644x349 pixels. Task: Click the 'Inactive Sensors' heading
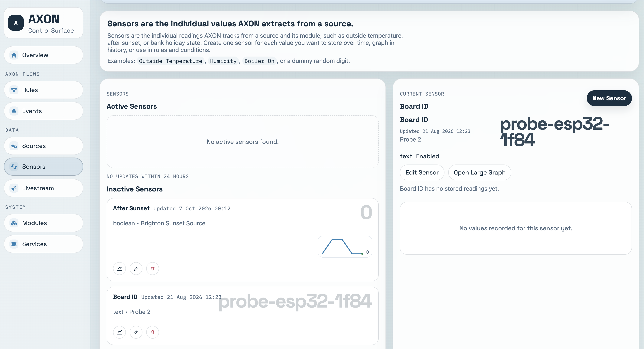(x=135, y=189)
